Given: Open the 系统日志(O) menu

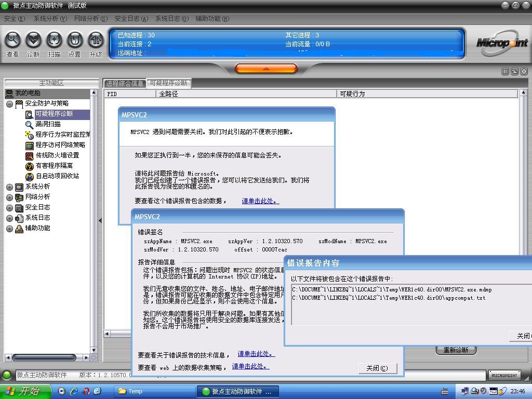Looking at the screenshot, I should click(172, 19).
